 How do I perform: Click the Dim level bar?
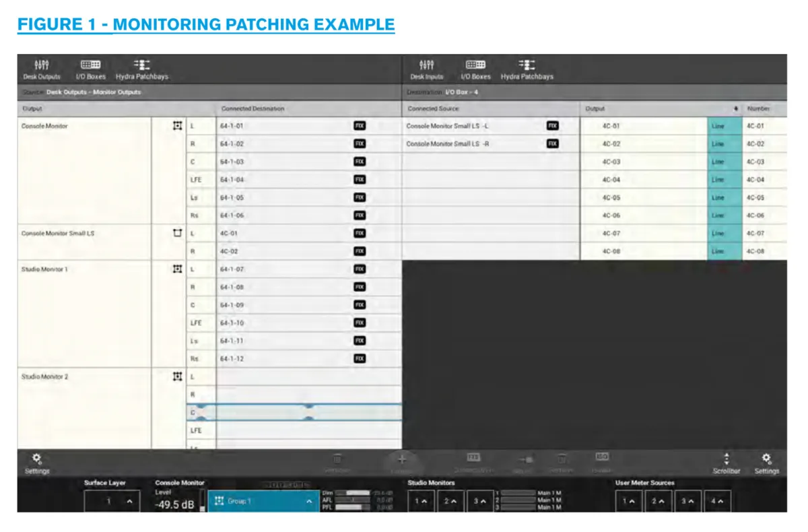click(x=353, y=493)
